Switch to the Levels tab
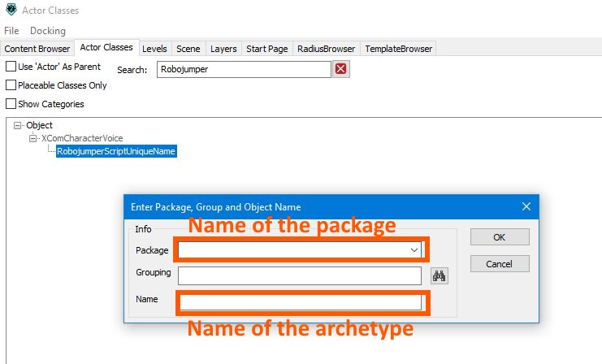602x364 pixels. click(154, 49)
